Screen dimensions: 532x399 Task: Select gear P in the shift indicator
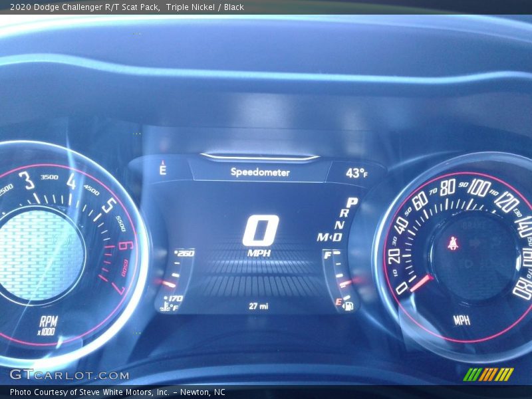(352, 203)
